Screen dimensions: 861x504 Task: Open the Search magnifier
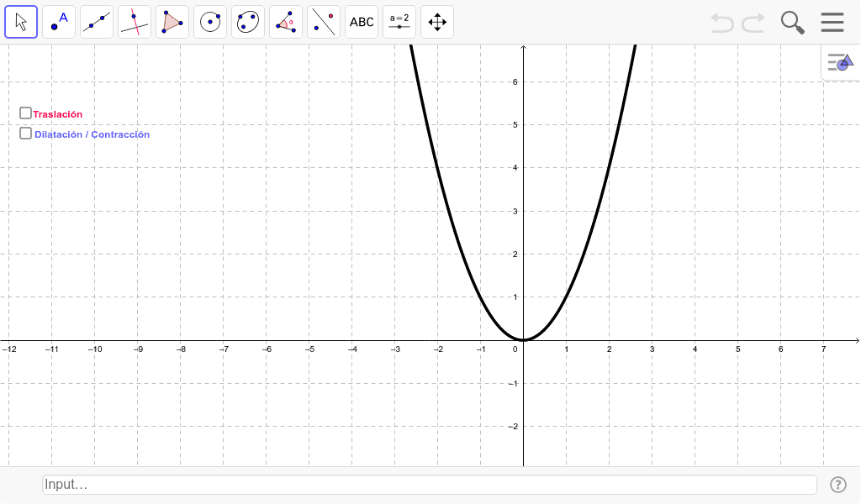tap(792, 23)
